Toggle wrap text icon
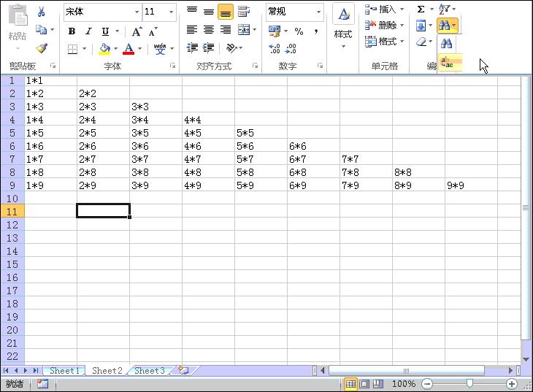The image size is (533, 392). click(x=244, y=12)
